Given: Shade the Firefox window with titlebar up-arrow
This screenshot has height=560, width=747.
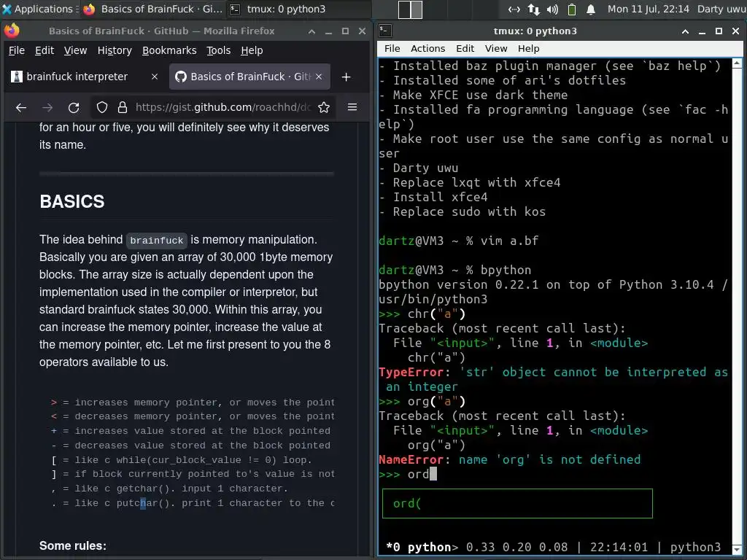Looking at the screenshot, I should click(x=311, y=31).
